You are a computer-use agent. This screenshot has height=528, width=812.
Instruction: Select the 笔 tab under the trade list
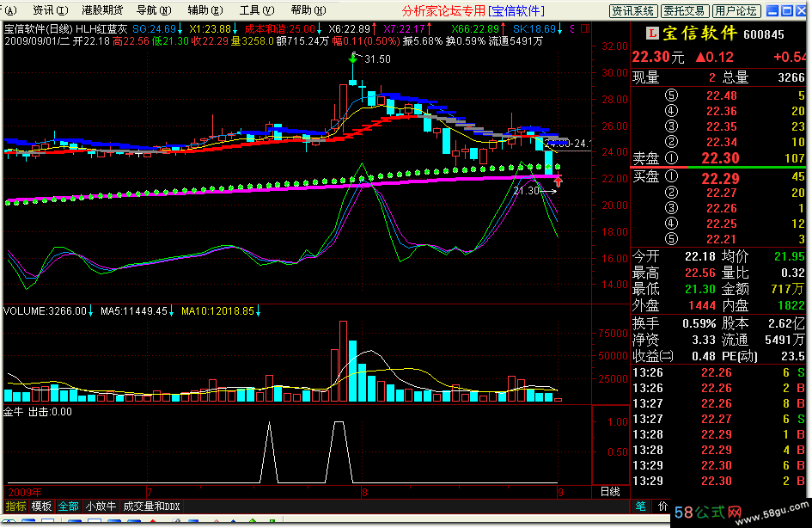641,507
